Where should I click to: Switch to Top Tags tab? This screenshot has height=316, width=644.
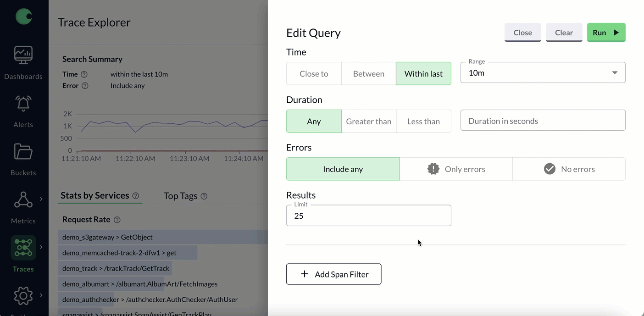(180, 196)
